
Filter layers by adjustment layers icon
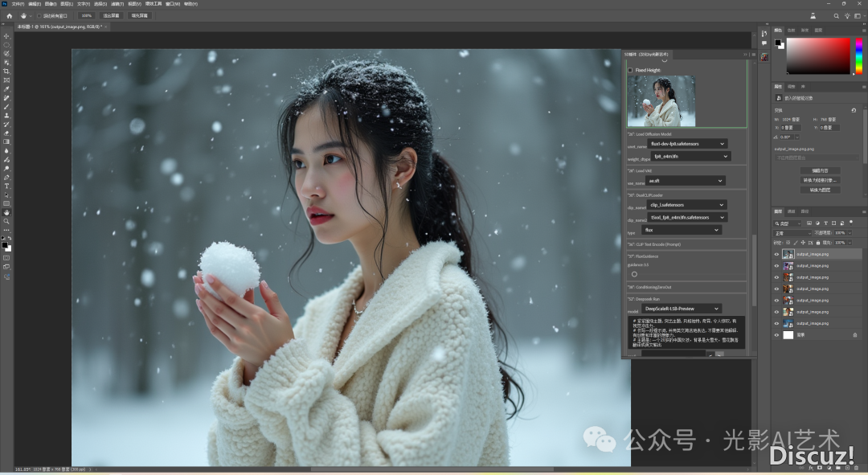pos(817,223)
